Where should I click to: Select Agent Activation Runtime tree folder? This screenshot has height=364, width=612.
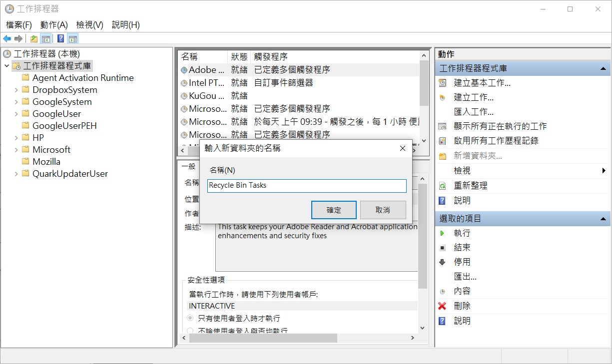(x=83, y=78)
